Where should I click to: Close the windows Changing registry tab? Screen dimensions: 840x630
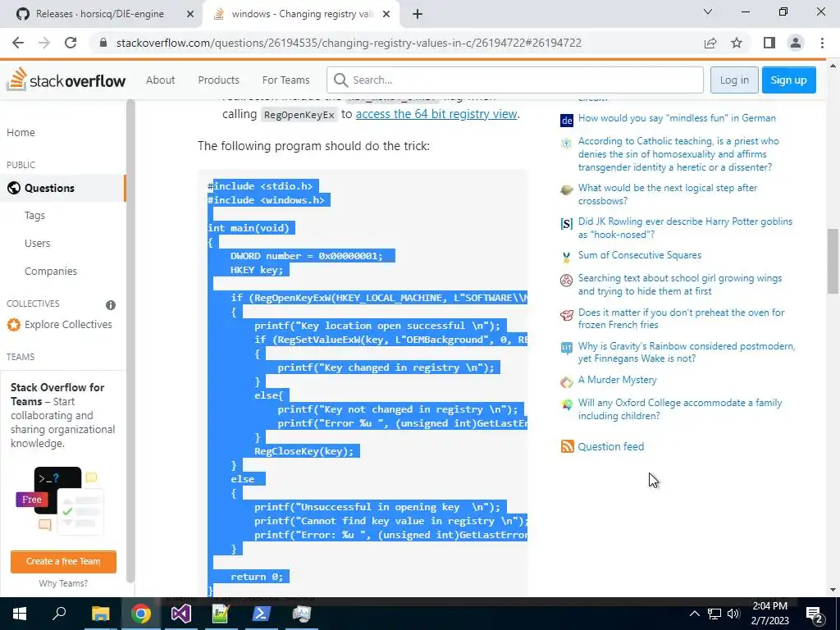386,14
